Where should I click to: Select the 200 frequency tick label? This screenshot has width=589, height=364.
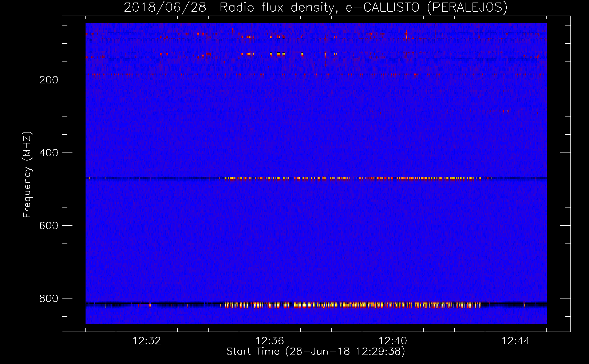[49, 80]
